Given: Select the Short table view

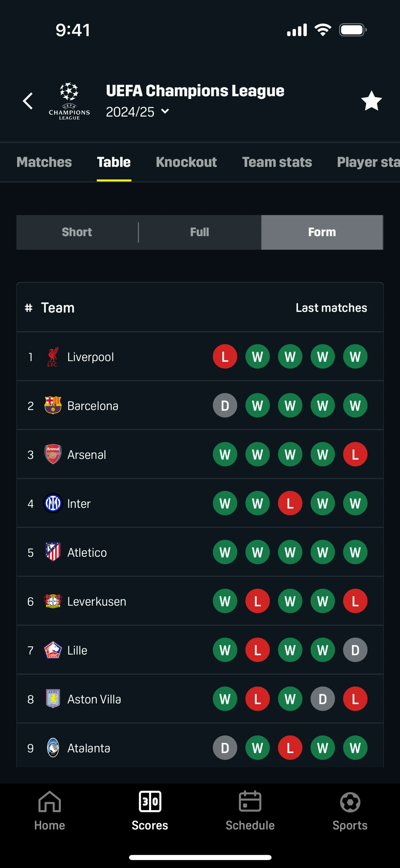Looking at the screenshot, I should (x=77, y=232).
